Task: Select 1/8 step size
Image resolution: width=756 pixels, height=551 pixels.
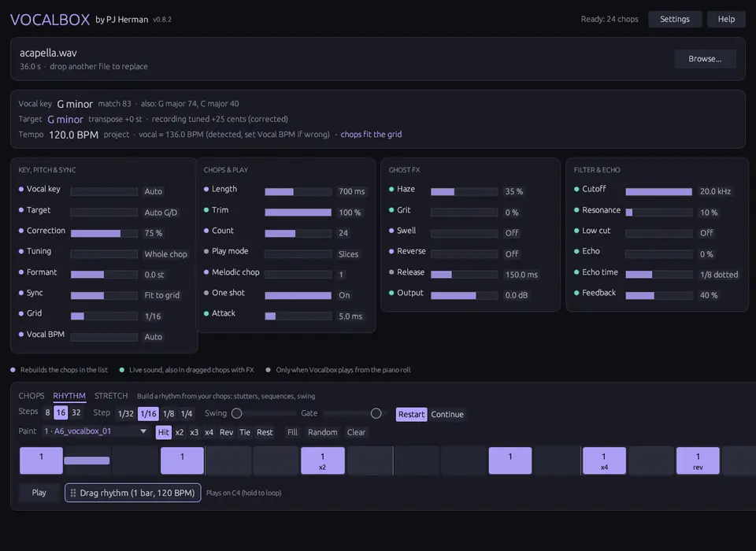Action: pos(169,413)
